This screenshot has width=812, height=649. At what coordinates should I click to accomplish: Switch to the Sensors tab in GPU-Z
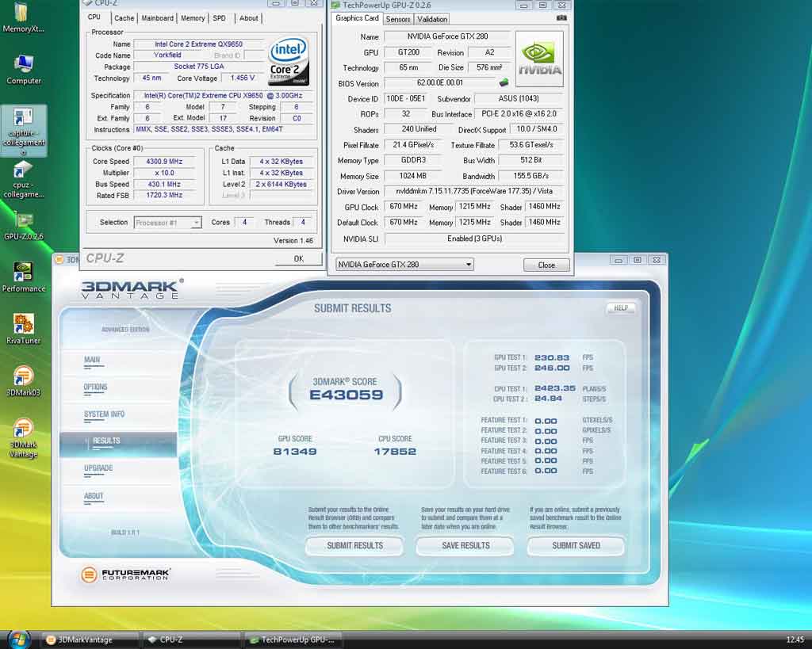(398, 19)
